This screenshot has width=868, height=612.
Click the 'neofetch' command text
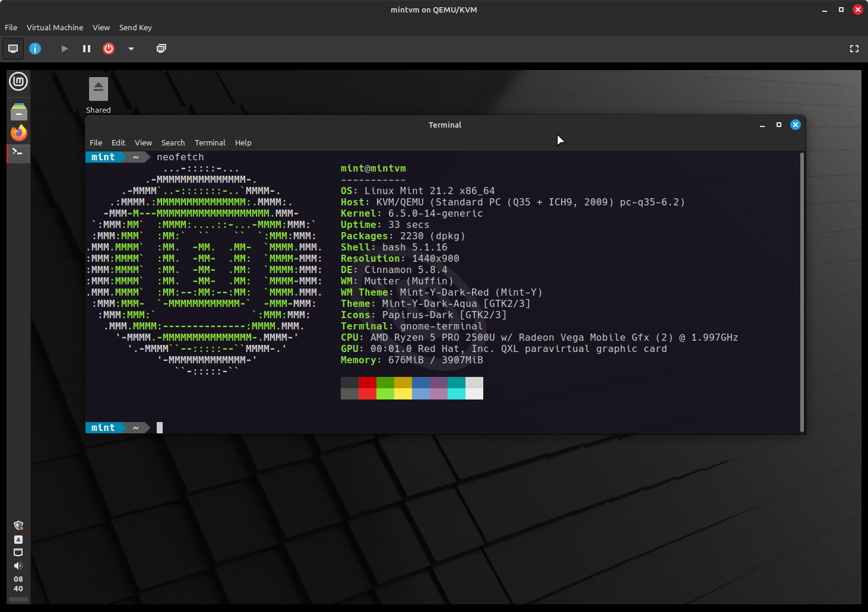click(180, 157)
